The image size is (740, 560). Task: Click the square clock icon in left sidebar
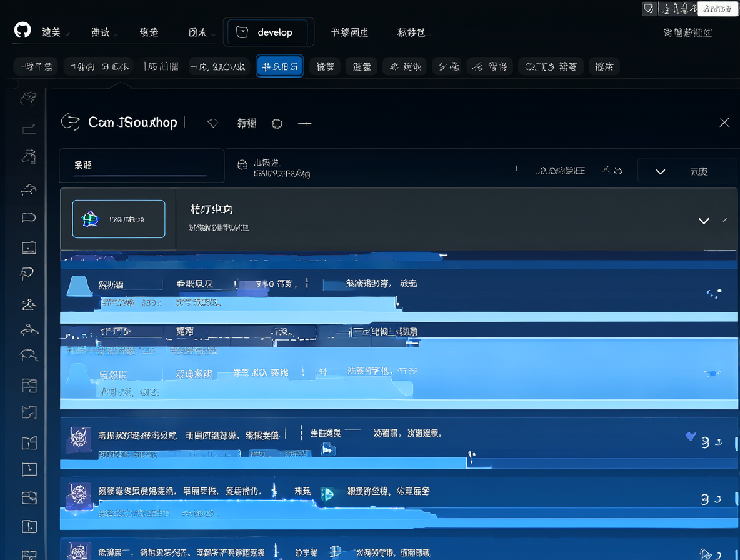click(x=29, y=469)
